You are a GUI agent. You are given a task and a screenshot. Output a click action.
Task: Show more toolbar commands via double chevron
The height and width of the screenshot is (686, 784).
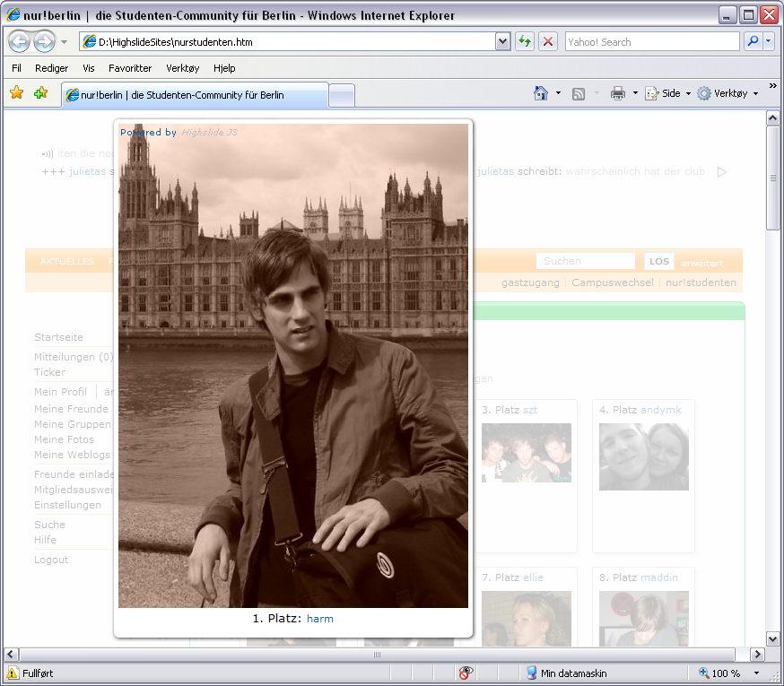[773, 86]
